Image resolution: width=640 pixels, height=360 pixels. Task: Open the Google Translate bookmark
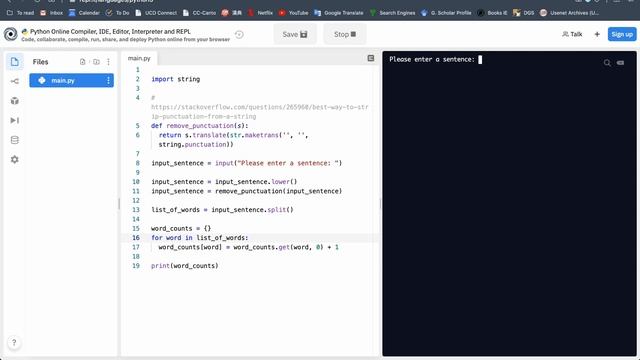pos(339,13)
